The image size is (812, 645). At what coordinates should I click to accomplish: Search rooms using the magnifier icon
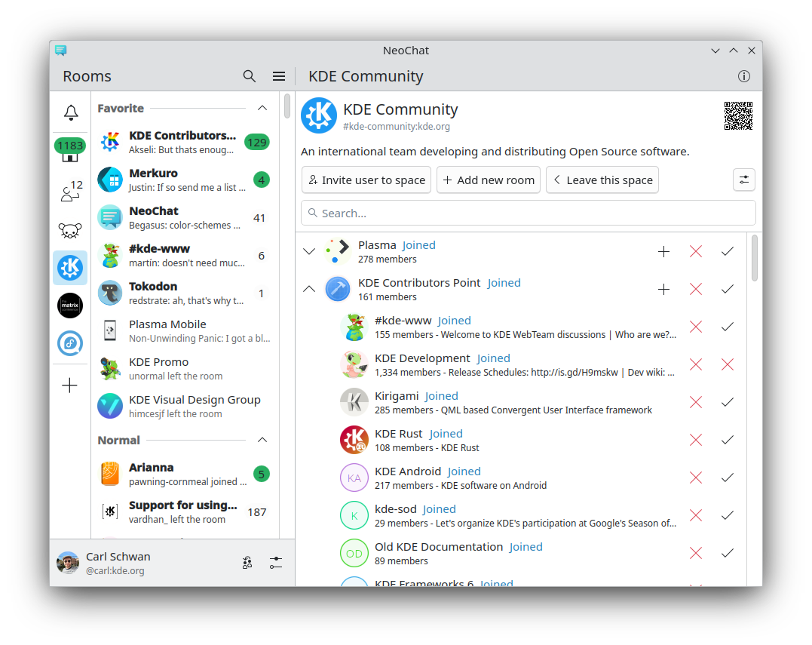click(x=250, y=76)
